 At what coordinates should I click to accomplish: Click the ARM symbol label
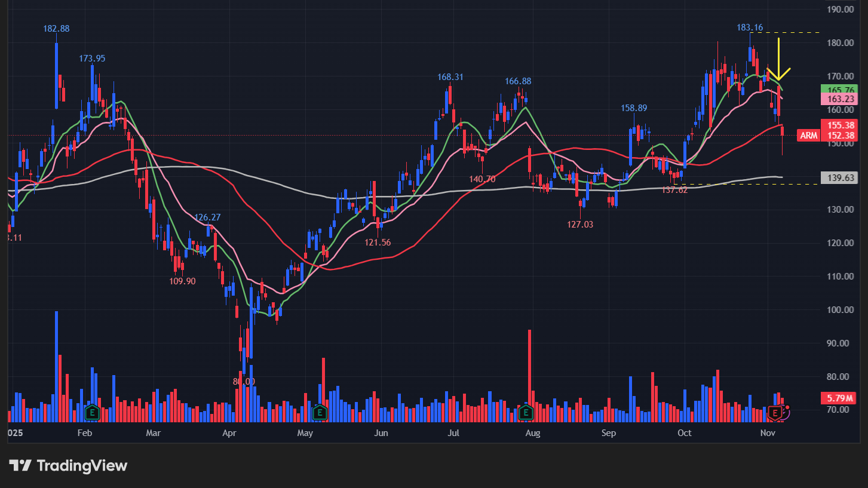click(x=808, y=136)
